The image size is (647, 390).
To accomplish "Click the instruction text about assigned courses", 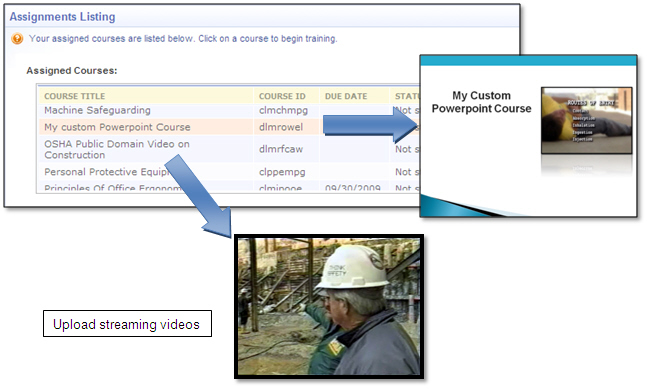I will point(183,39).
